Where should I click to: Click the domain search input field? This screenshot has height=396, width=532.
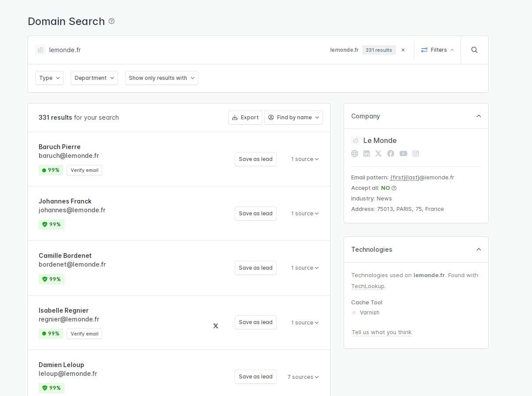click(x=184, y=50)
